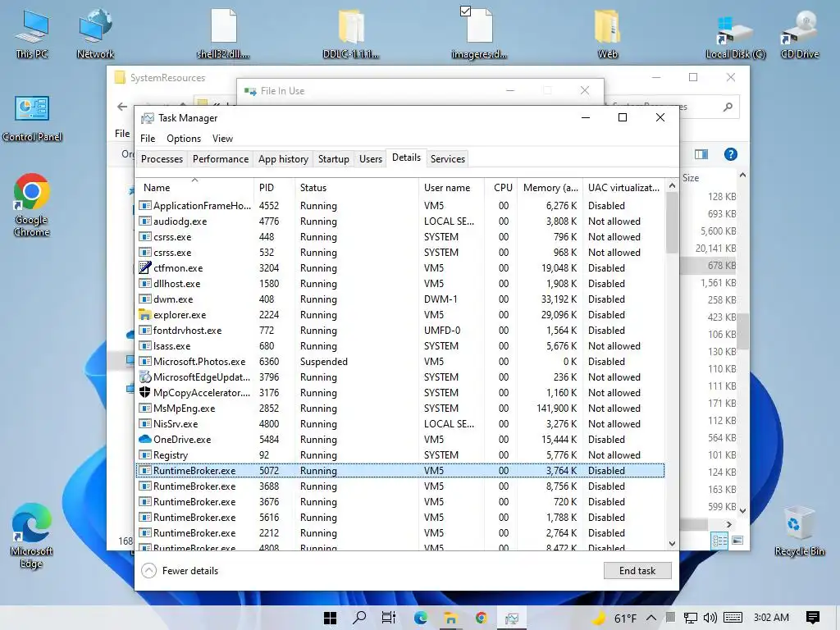Open the volume control in system tray
Image resolution: width=840 pixels, height=630 pixels.
(710, 618)
